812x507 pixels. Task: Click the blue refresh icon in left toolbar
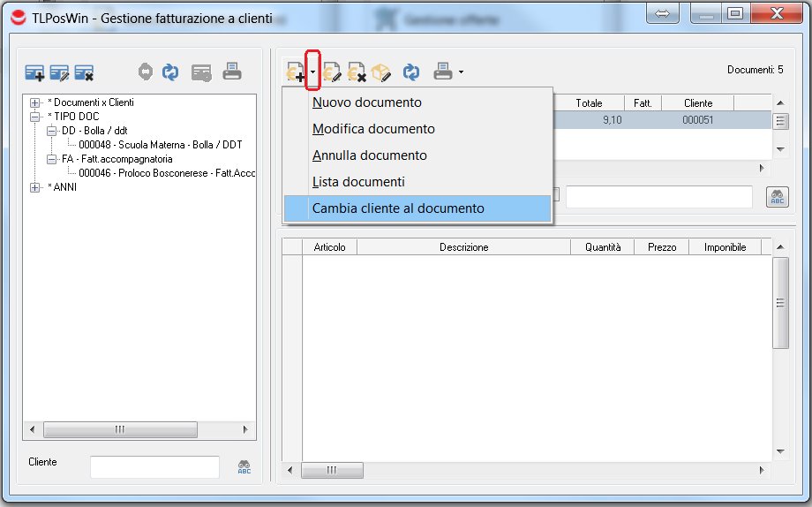click(170, 72)
